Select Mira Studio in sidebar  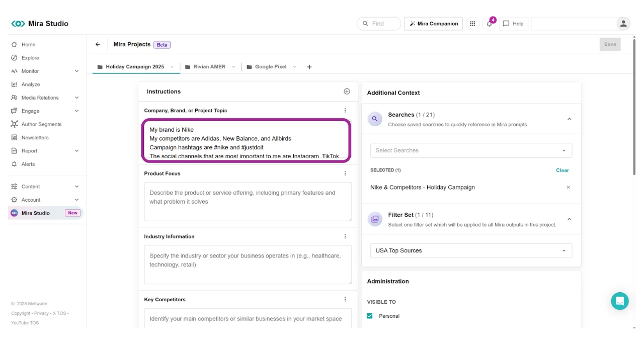click(45, 213)
